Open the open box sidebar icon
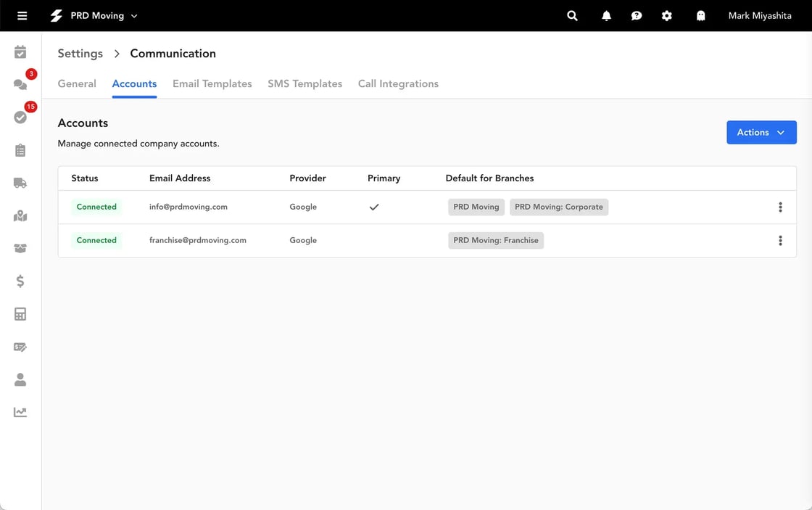Screen dimensions: 812x510 (20, 248)
